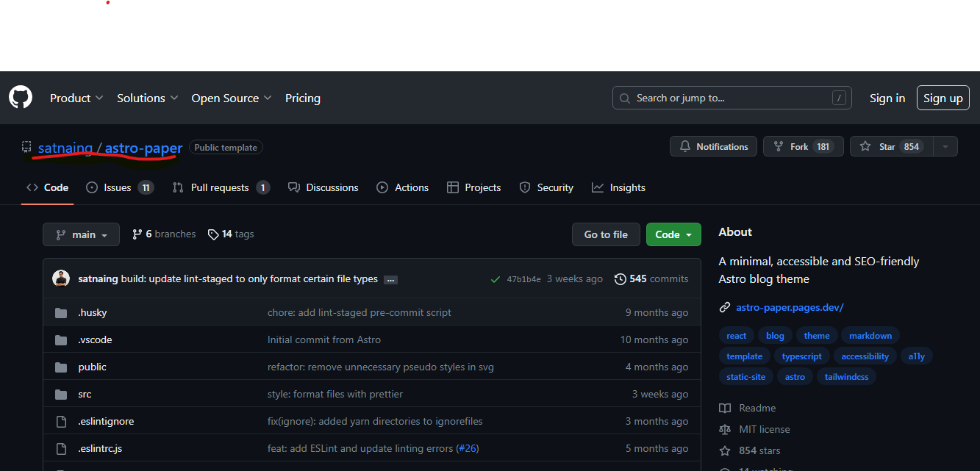Switch to the Issues tab
Image resolution: width=980 pixels, height=471 pixels.
pos(119,187)
